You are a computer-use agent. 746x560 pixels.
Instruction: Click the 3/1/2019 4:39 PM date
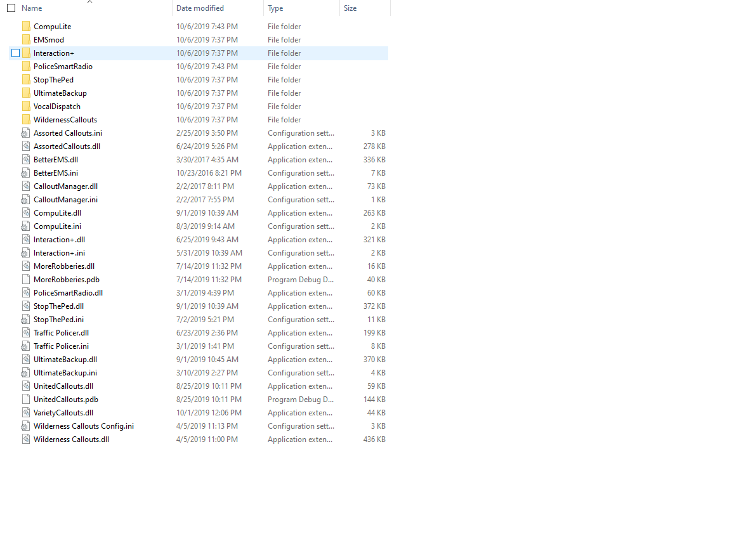pyautogui.click(x=205, y=292)
